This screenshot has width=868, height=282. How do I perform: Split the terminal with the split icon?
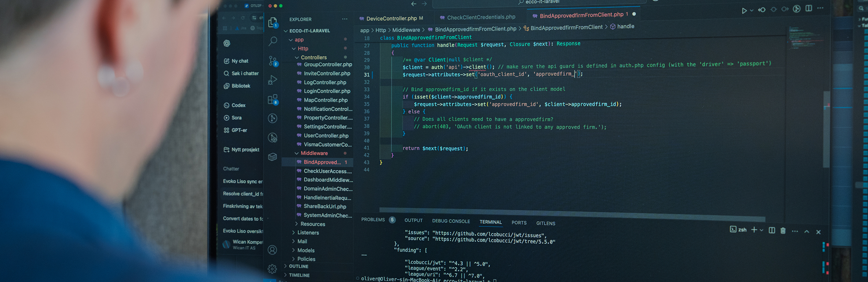[x=772, y=230]
